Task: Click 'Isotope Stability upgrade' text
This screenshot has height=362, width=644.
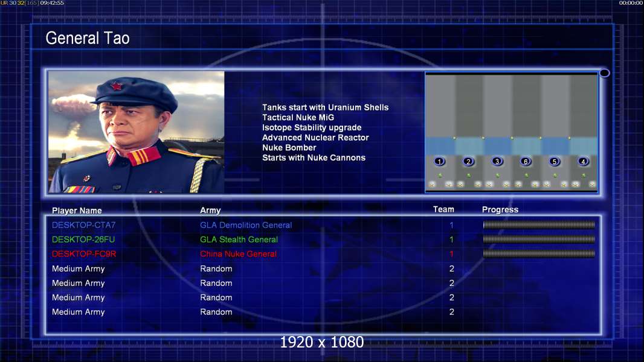Action: pos(312,127)
